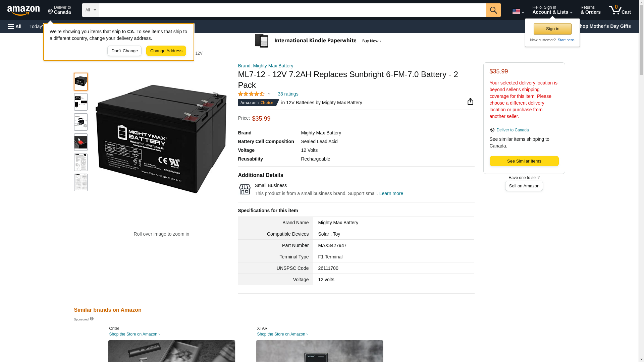Click the search magnifier button
Viewport: 644px width, 362px height.
tap(493, 10)
